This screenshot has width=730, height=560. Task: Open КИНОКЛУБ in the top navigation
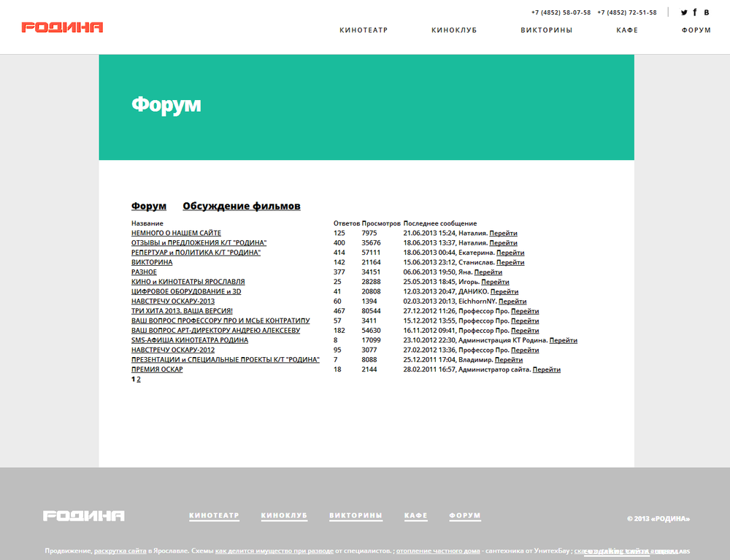point(454,31)
